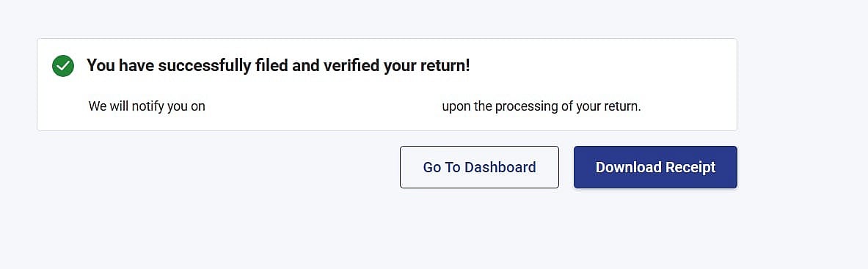Download the filing receipt

(655, 167)
